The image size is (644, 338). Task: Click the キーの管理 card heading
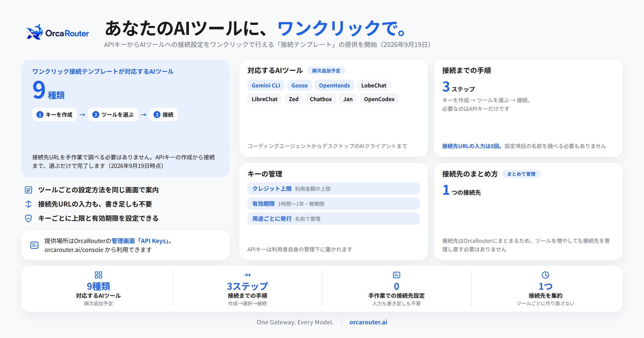pos(265,174)
